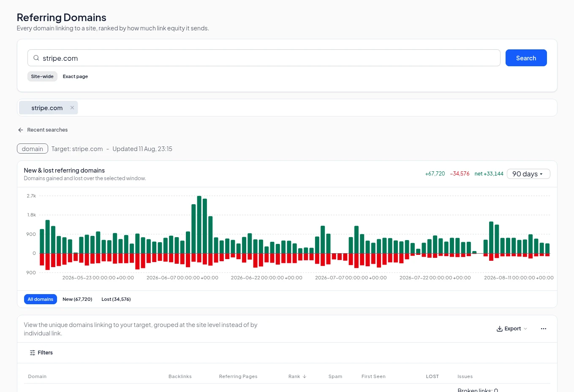This screenshot has height=392, width=574.
Task: Click the New & lost referring domains title
Action: pos(64,170)
